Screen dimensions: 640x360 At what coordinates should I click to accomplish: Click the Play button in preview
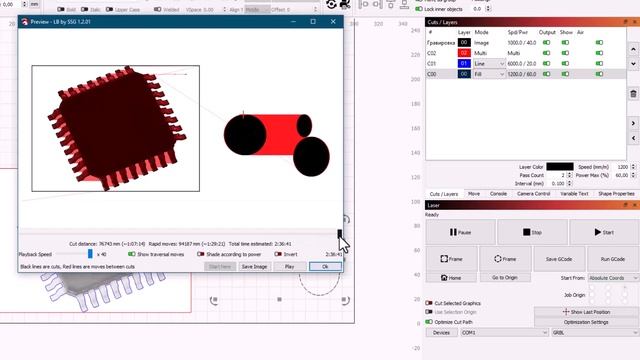click(x=289, y=267)
